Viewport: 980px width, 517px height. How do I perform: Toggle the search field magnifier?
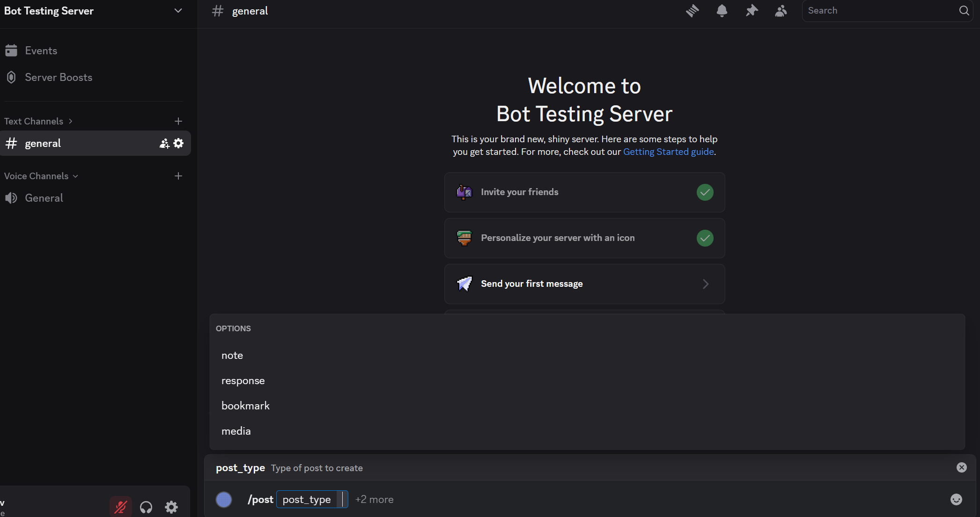pos(964,10)
